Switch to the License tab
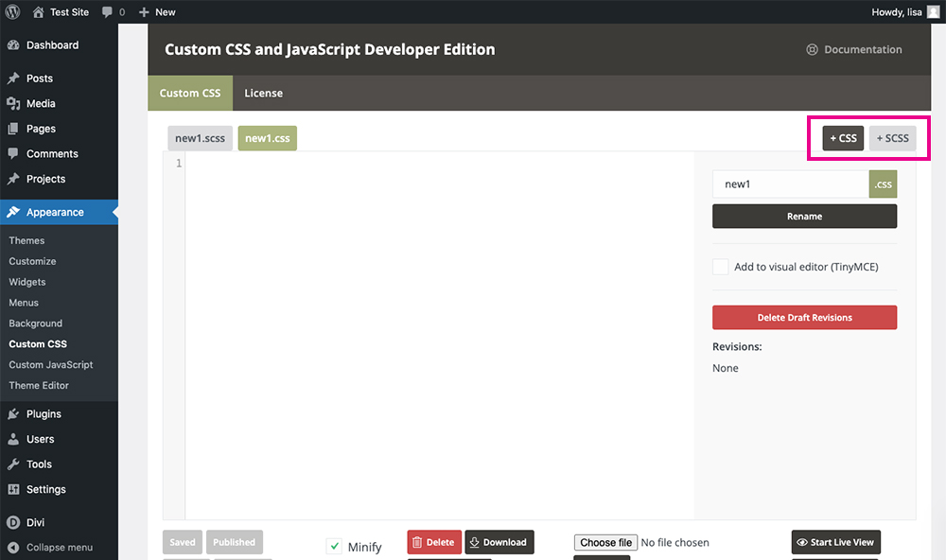 263,93
